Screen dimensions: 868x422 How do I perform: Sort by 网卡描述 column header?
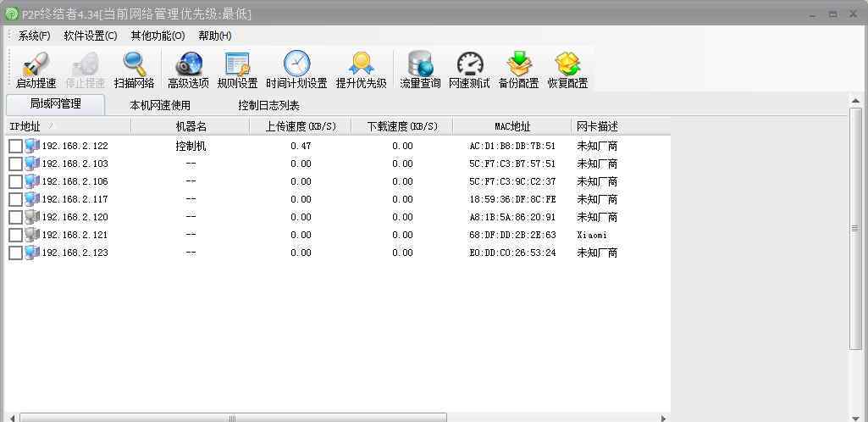[621, 126]
